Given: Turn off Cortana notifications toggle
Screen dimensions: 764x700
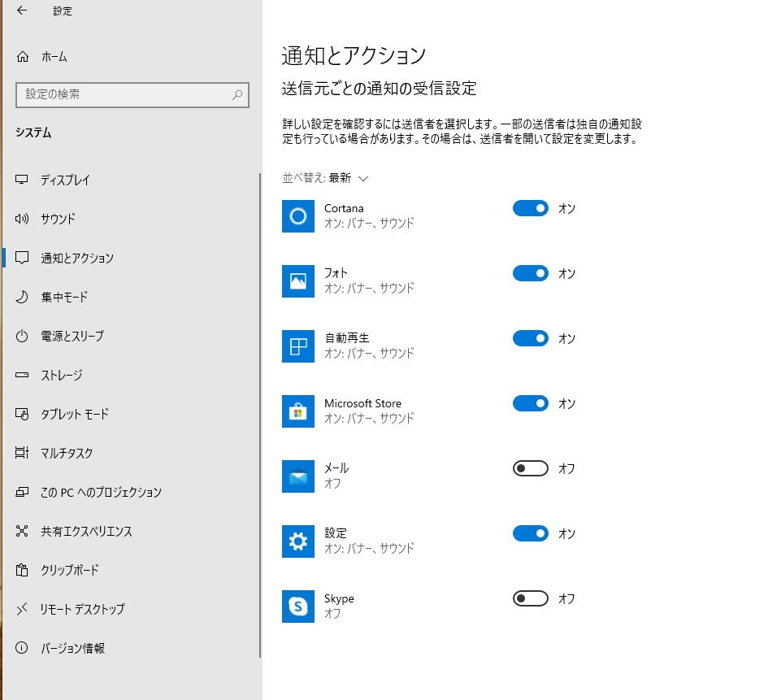Looking at the screenshot, I should click(x=531, y=208).
